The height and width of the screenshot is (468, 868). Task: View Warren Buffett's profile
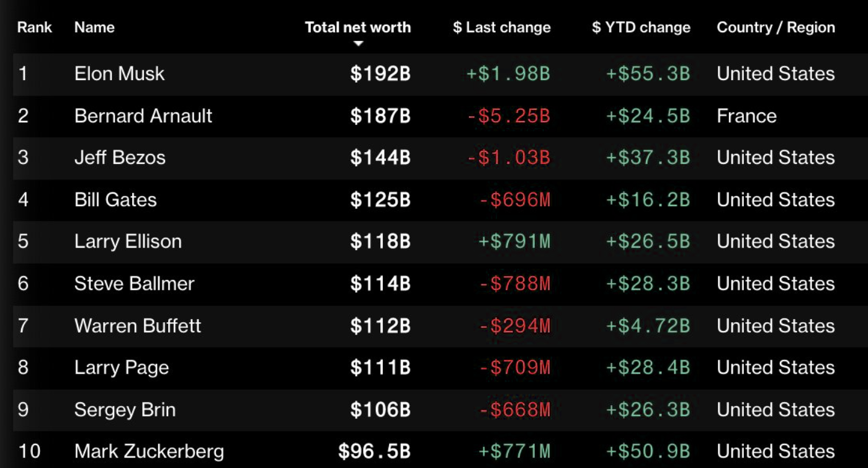138,326
